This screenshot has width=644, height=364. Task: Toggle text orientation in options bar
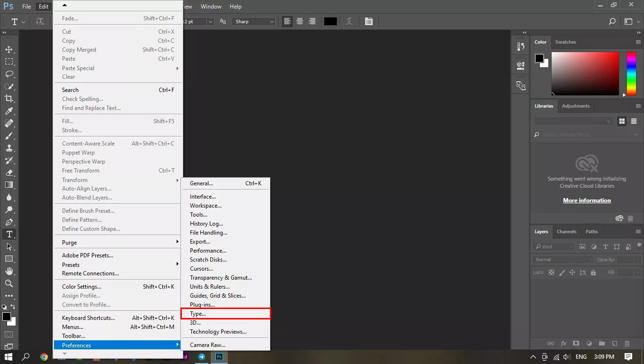pos(40,21)
